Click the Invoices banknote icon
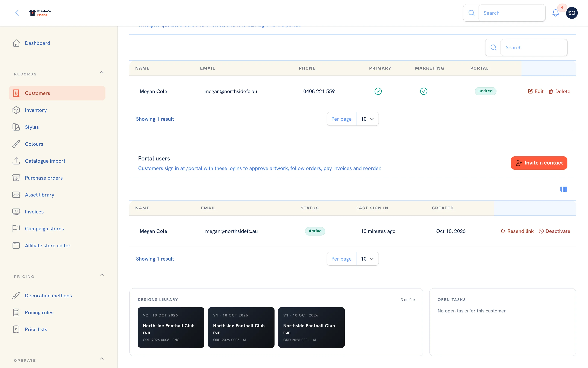This screenshot has width=588, height=368. pos(16,211)
